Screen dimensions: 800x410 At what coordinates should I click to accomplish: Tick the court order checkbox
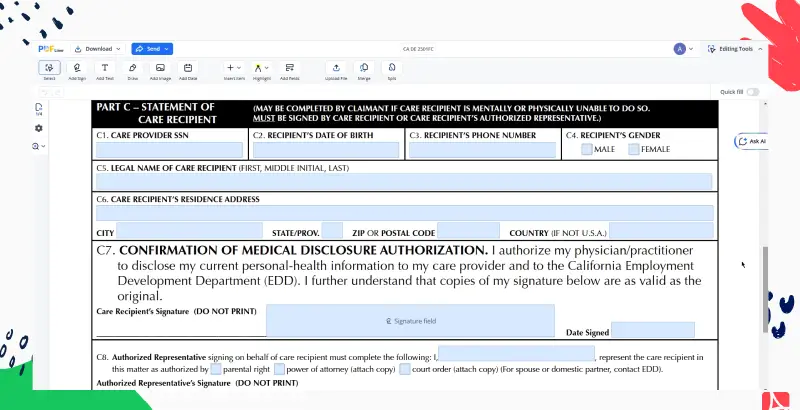pos(405,369)
